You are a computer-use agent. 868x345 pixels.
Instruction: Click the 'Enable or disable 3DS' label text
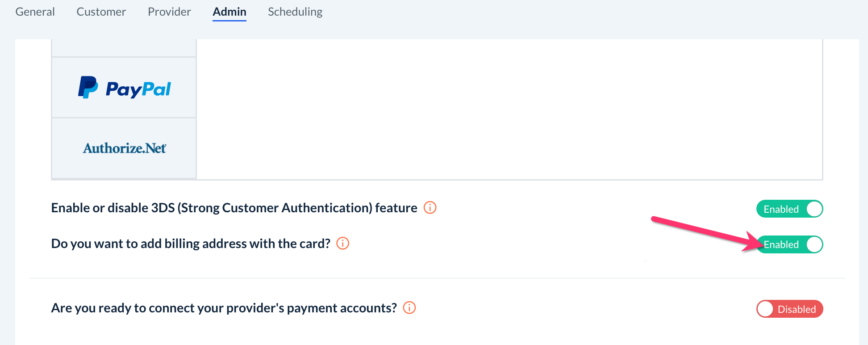click(x=234, y=208)
